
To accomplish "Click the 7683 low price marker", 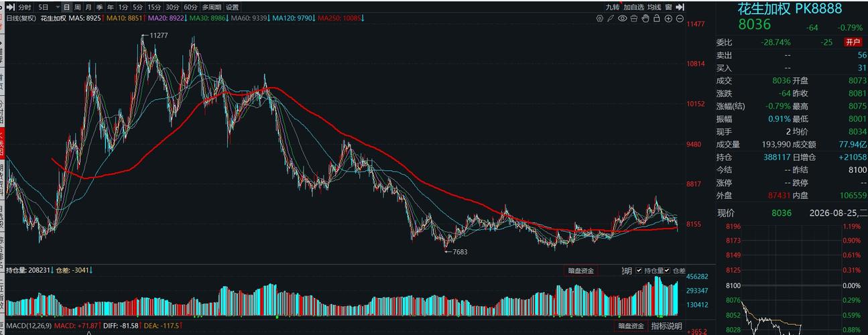I will (459, 252).
